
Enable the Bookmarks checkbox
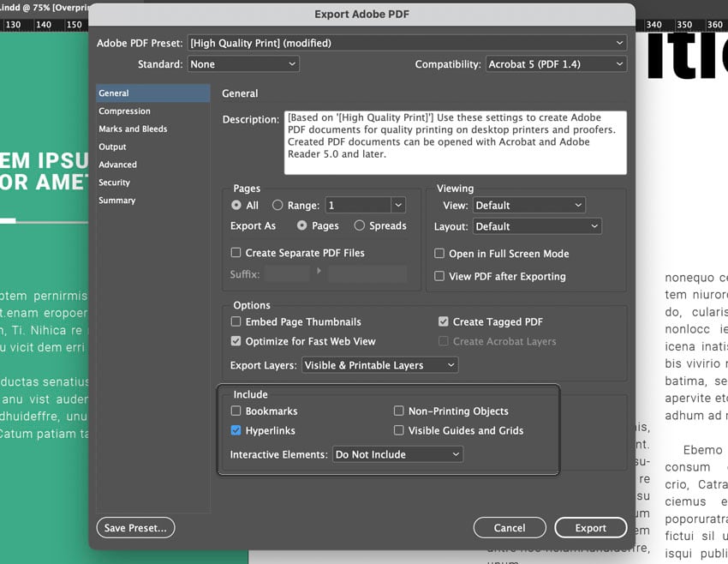236,411
